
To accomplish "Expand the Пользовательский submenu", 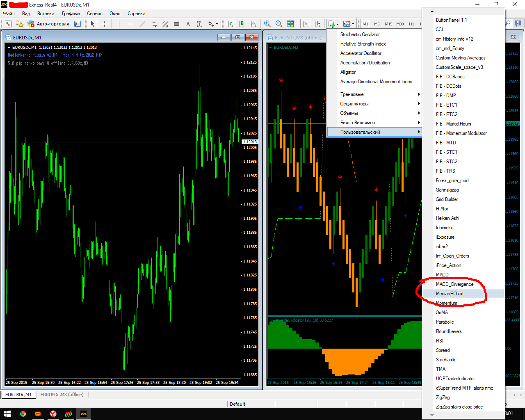I will click(374, 132).
